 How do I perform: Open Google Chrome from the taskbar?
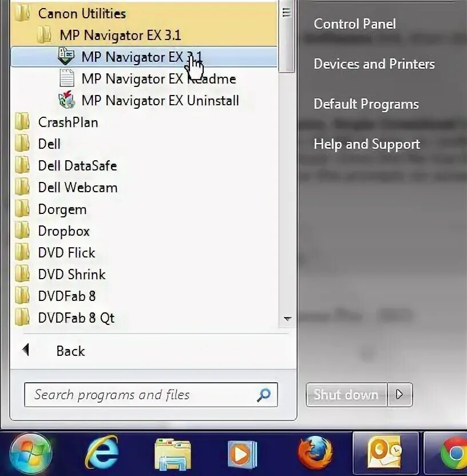[454, 453]
